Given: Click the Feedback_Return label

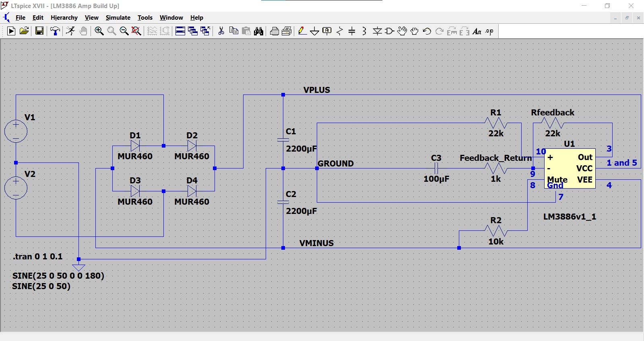Looking at the screenshot, I should pyautogui.click(x=496, y=158).
